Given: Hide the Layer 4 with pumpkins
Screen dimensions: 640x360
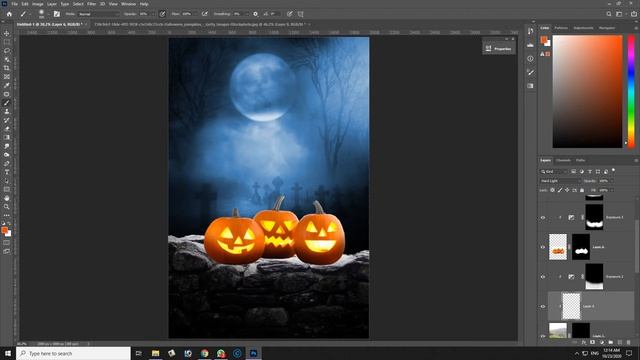Looking at the screenshot, I should [x=543, y=247].
